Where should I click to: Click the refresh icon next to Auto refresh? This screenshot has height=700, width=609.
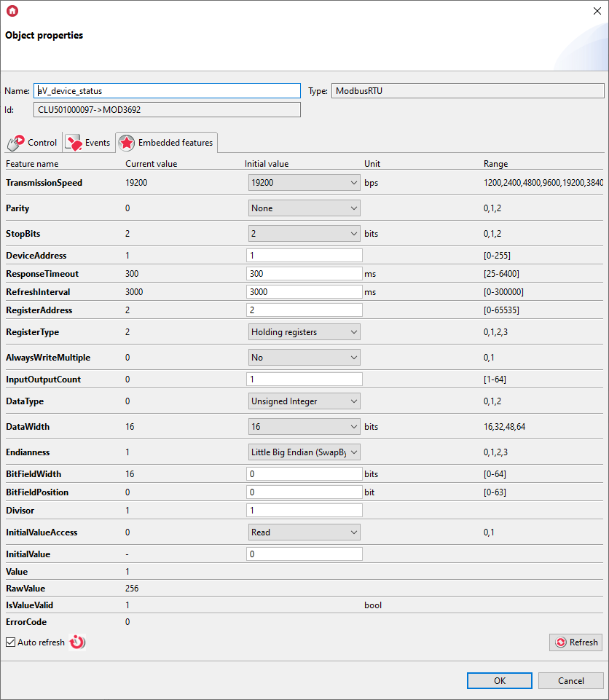click(x=76, y=642)
